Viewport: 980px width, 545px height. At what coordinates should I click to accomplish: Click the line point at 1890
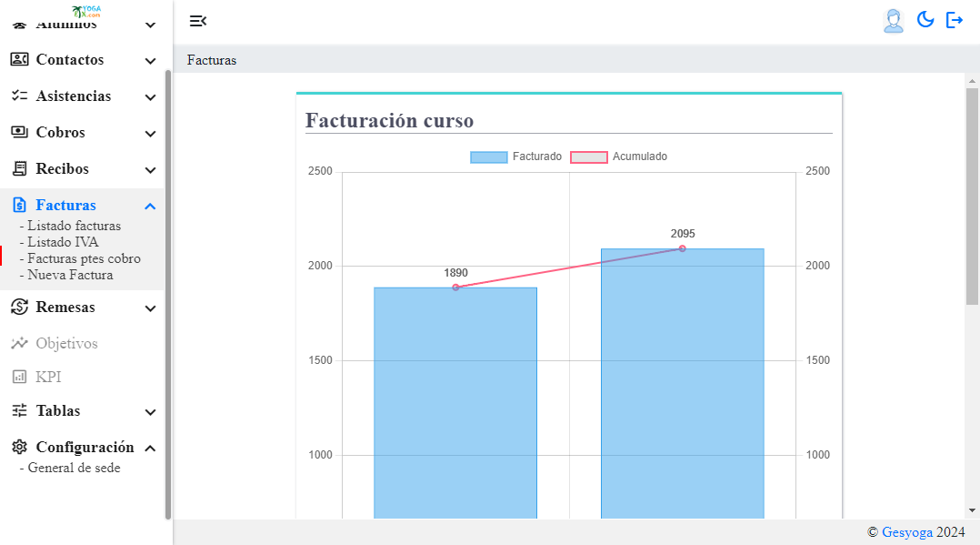pos(455,288)
